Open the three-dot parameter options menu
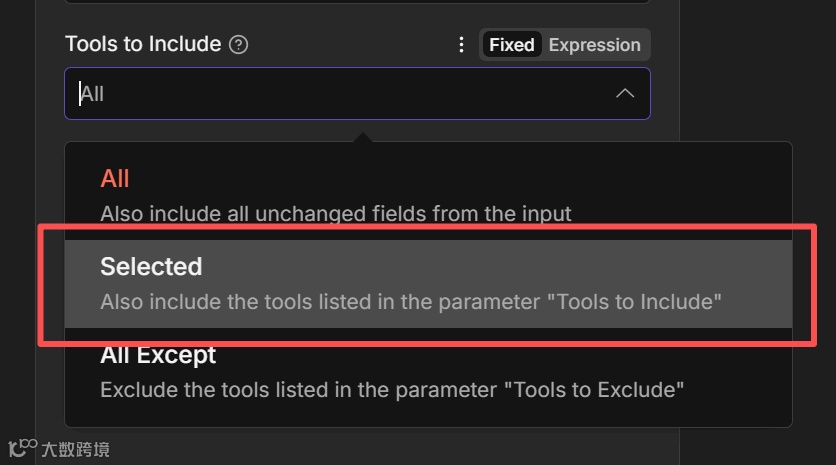Screen dimensions: 836x465 [x=461, y=45]
